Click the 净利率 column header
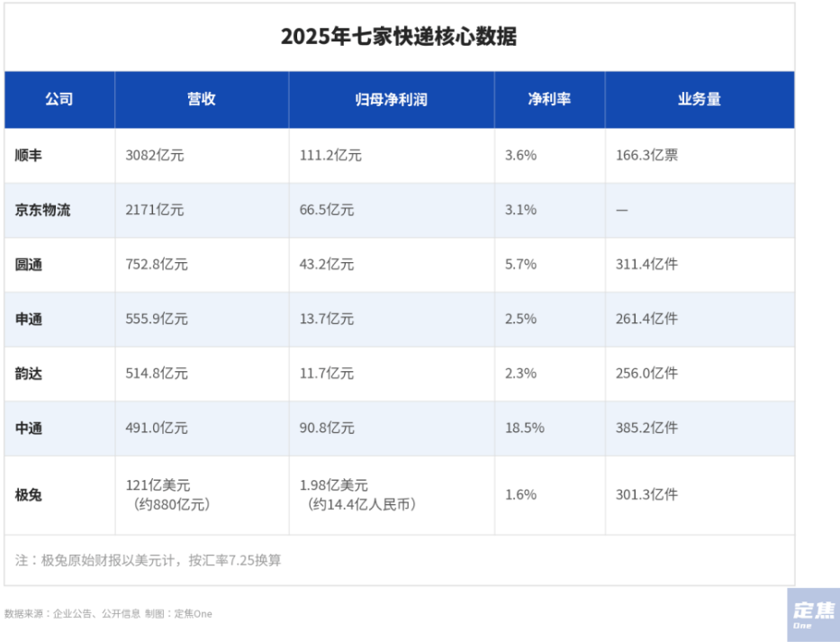840x642 pixels. point(549,99)
